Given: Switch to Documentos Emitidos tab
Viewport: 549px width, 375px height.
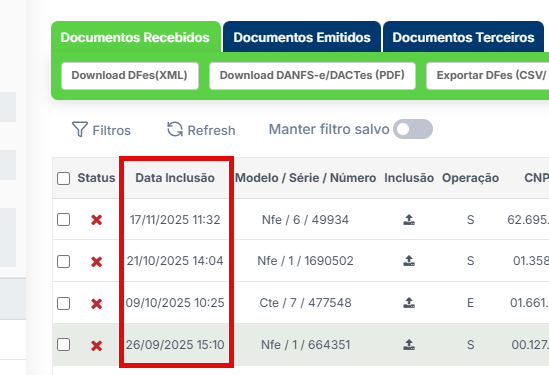Looking at the screenshot, I should (302, 37).
